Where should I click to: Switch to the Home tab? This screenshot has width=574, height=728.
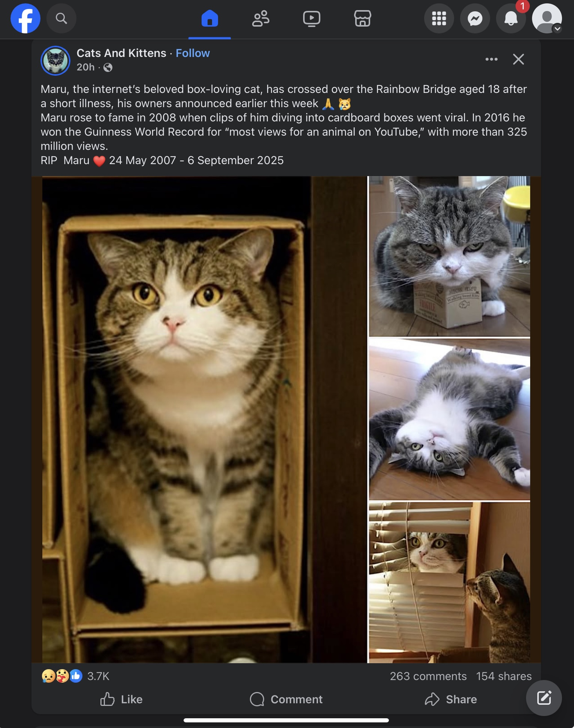click(210, 18)
